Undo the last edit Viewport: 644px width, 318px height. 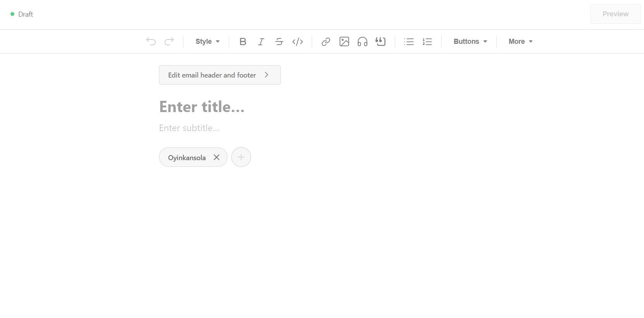(x=151, y=41)
